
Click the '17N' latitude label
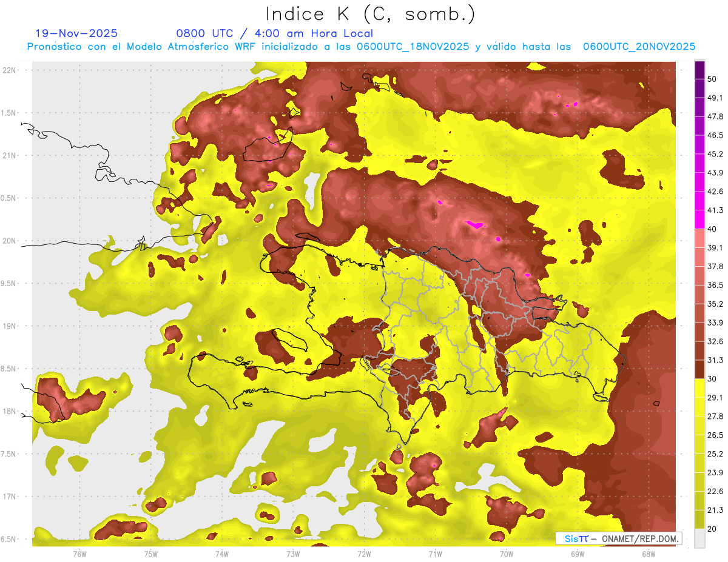click(10, 497)
